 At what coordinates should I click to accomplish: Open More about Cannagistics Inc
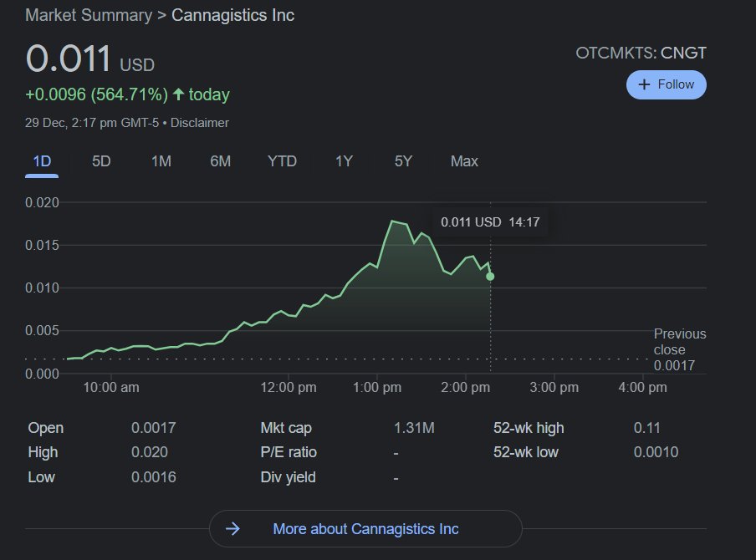[x=365, y=528]
